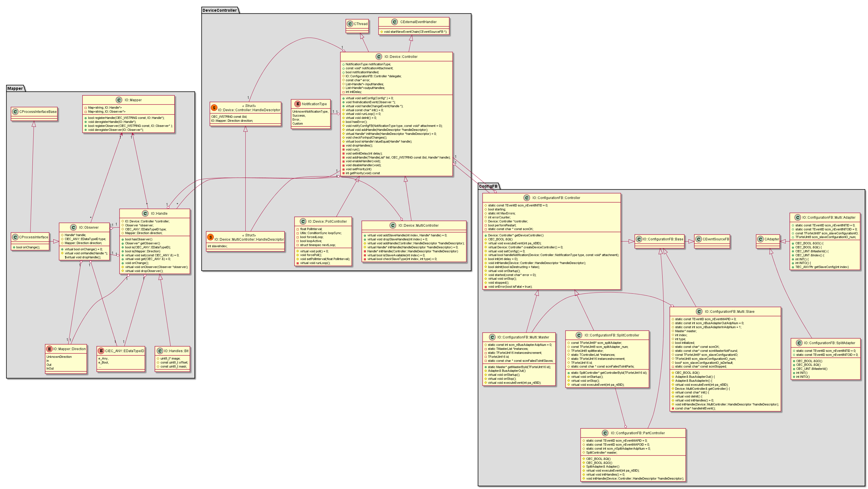Select 'bool onChange();' in CProcessInterface
The width and height of the screenshot is (868, 489).
(28, 247)
